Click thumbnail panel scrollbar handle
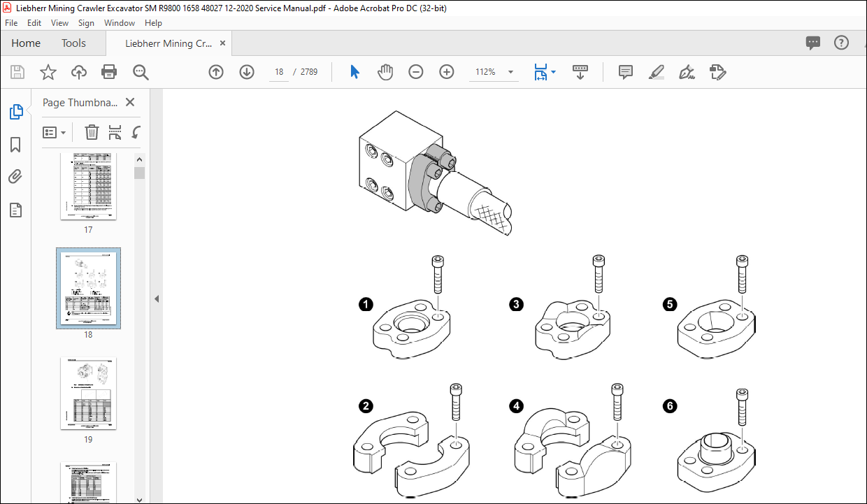867x504 pixels. click(x=139, y=173)
